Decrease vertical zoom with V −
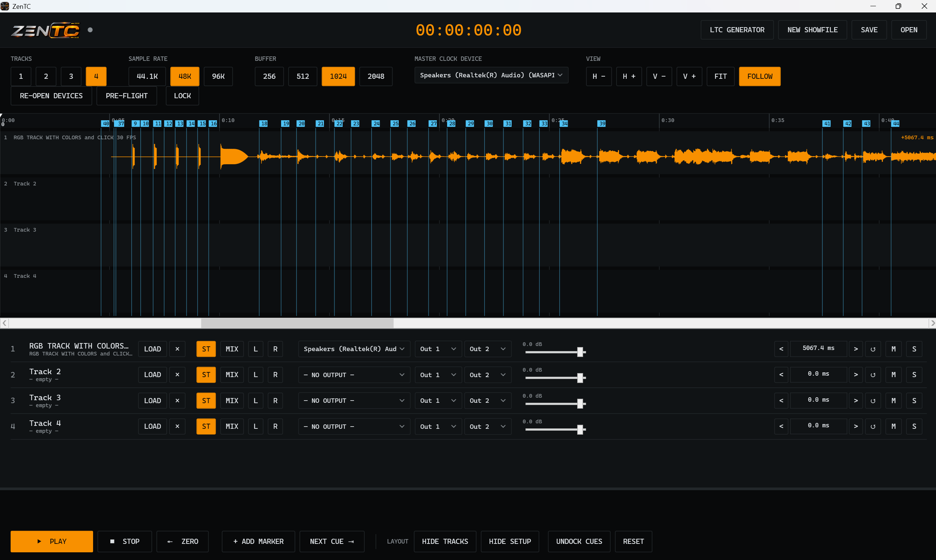Viewport: 936px width, 560px height. click(659, 77)
